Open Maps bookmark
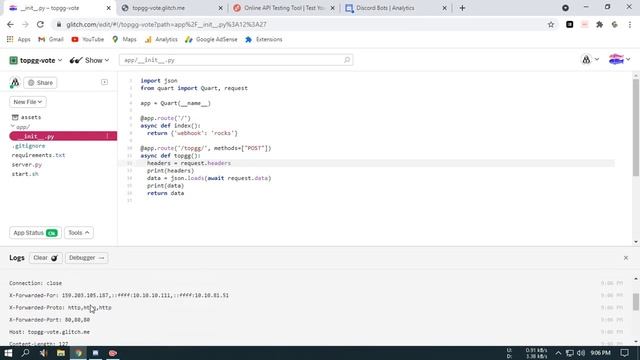This screenshot has width=640, height=360. (x=124, y=40)
